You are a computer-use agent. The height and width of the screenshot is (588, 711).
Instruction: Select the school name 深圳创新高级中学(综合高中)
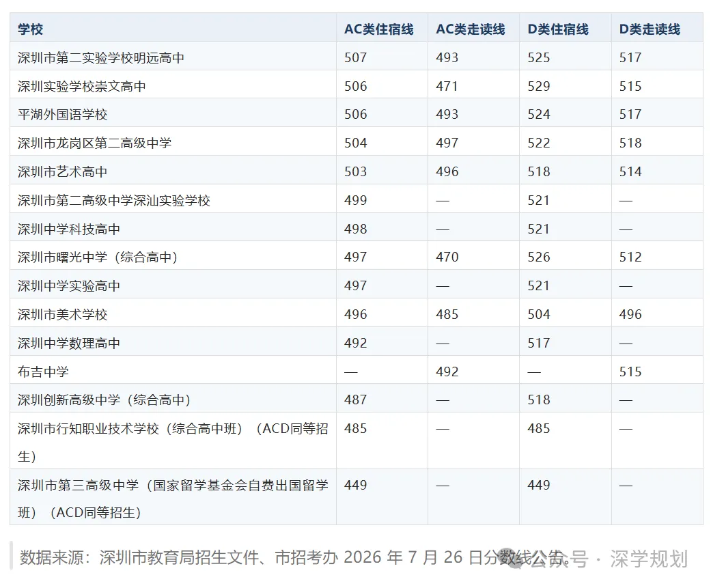click(104, 400)
